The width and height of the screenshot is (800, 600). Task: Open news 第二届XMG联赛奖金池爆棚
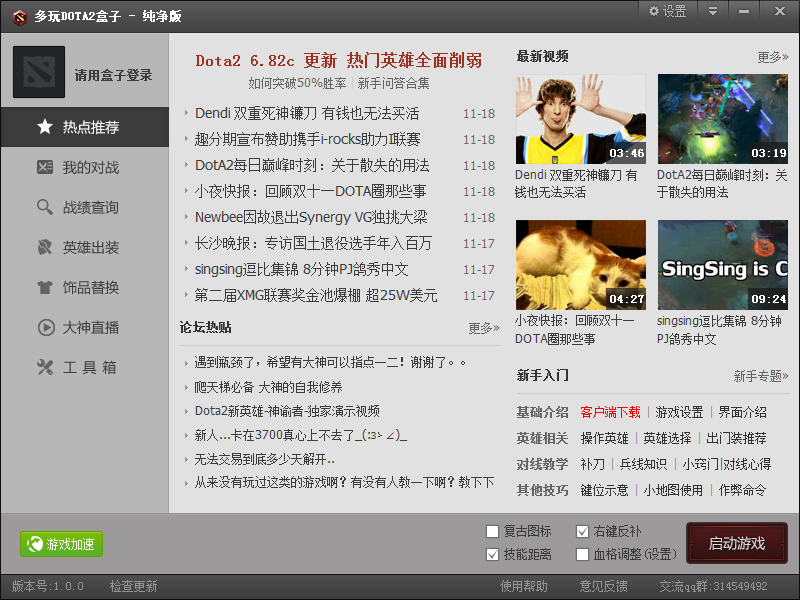point(316,295)
